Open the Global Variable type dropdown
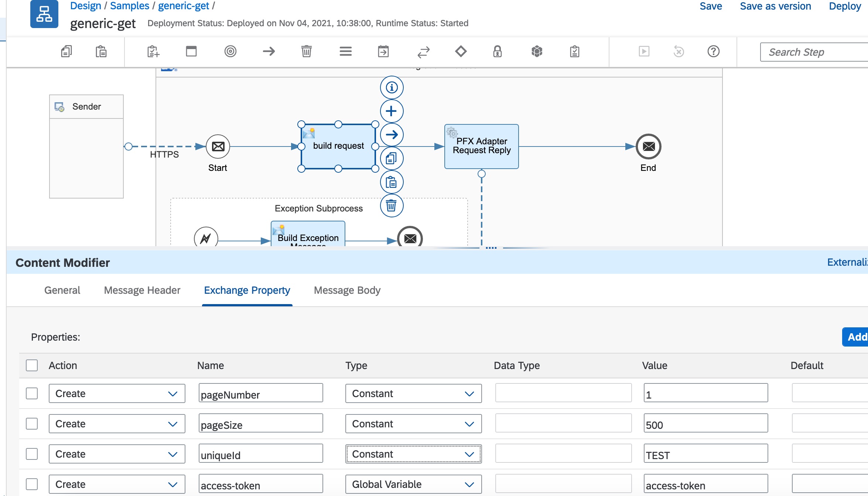 (413, 484)
